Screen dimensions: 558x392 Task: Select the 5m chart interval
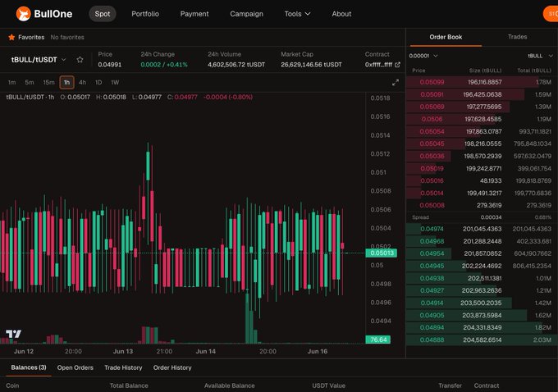tap(30, 83)
